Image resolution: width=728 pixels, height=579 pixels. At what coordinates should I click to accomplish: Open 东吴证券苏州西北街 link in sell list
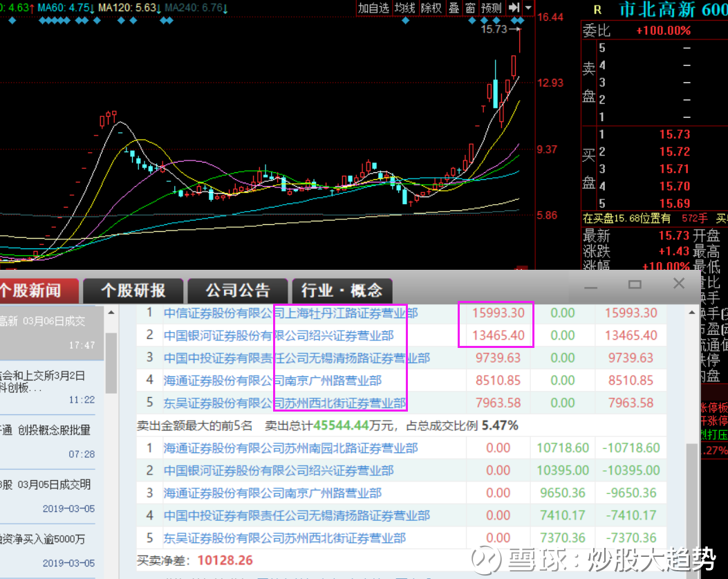tap(285, 538)
